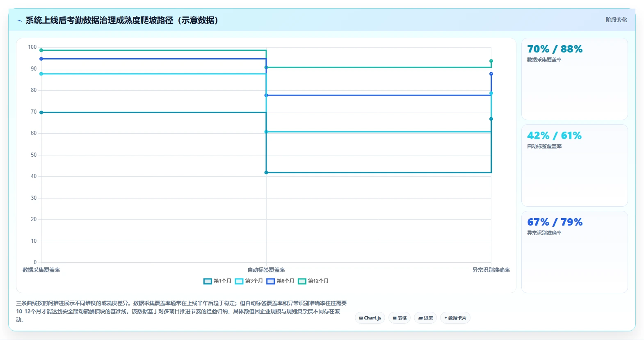
Task: Hide the 第12个月 series via legend label
Action: pos(318,281)
